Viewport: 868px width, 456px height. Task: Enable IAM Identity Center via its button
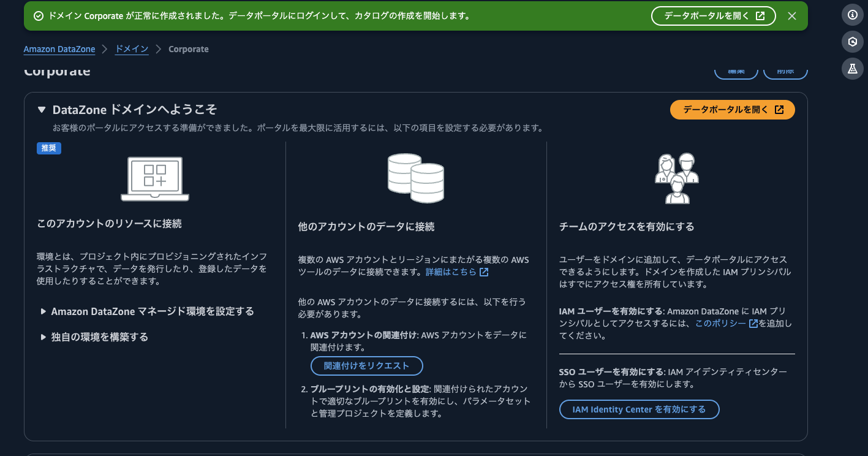click(x=639, y=409)
